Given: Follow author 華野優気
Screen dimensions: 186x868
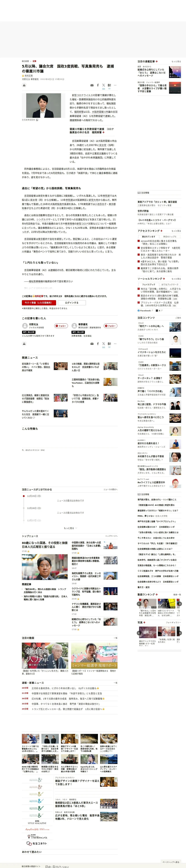Looking at the screenshot, I should (110, 326).
